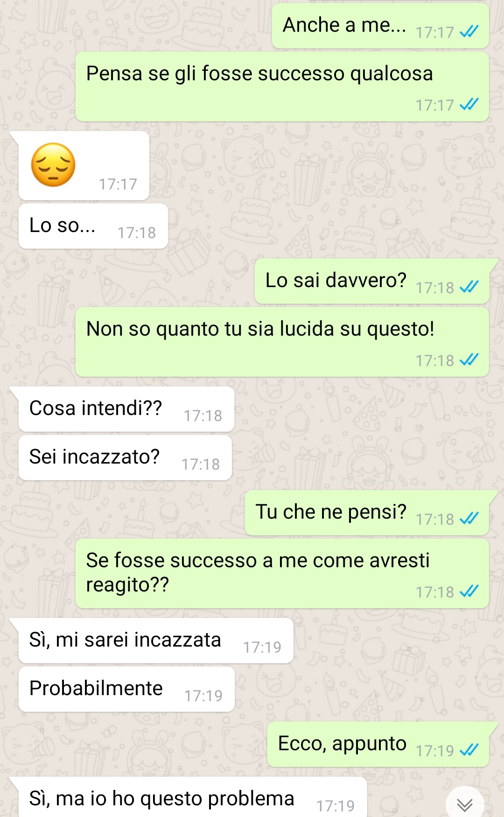Tap the scroll-to-bottom double chevron button
Screen dimensions: 504x817
point(465,804)
